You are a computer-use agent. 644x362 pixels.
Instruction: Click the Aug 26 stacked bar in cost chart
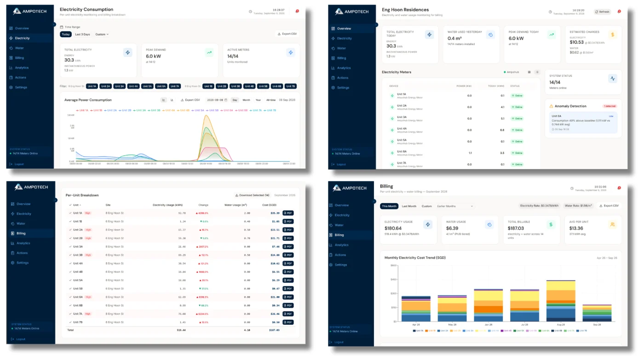point(561,300)
